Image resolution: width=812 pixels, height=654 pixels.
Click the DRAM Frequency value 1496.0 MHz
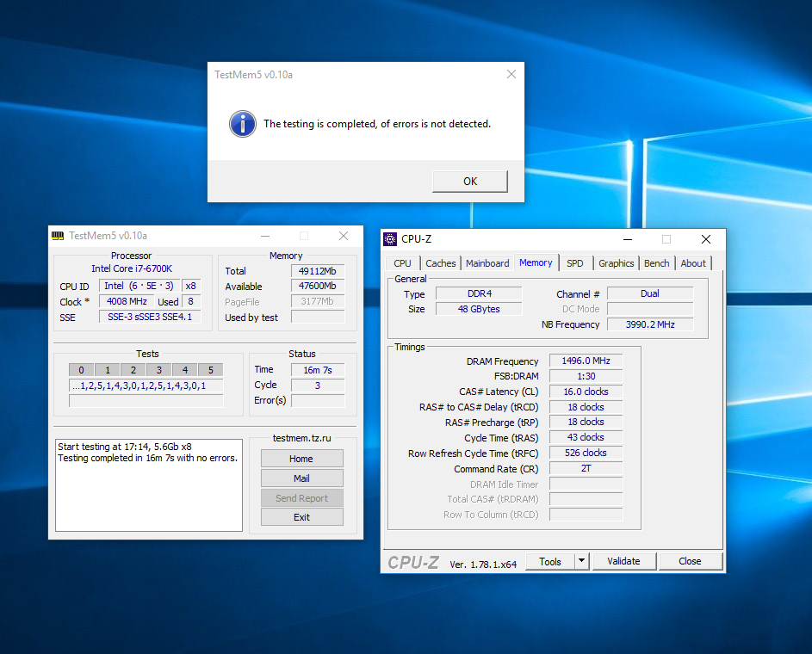click(586, 361)
